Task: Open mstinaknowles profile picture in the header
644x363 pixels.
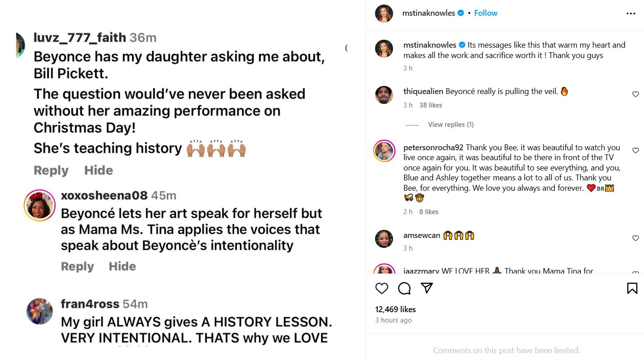Action: click(x=384, y=13)
